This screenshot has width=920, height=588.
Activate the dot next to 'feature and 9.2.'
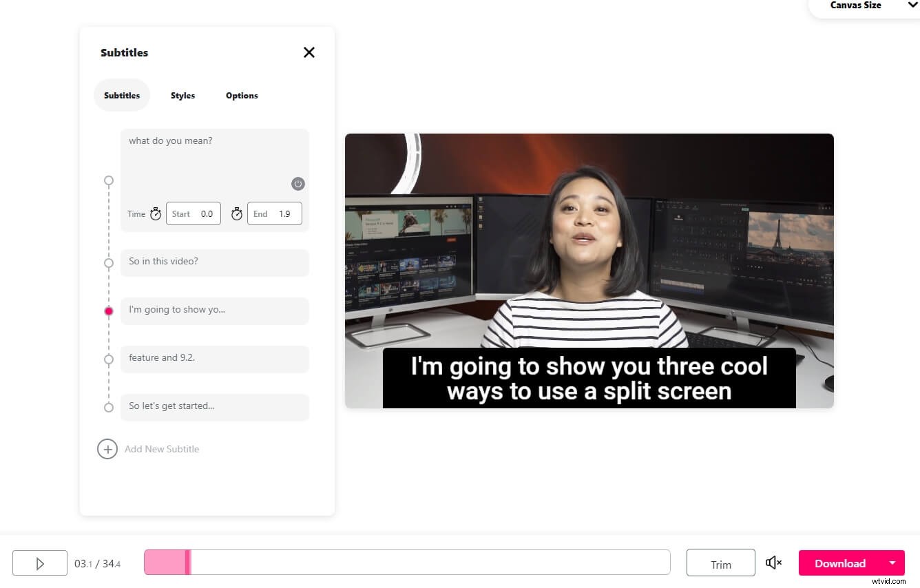pos(108,359)
